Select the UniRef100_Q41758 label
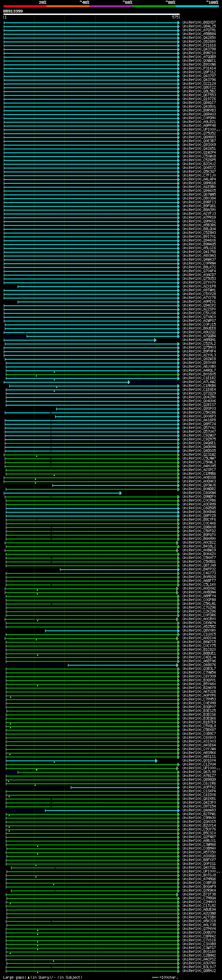 pyautogui.click(x=199, y=252)
